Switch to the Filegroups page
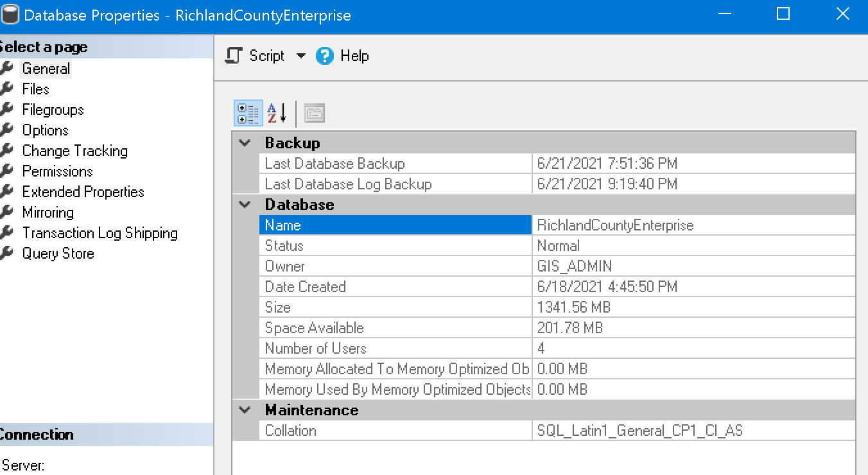This screenshot has height=475, width=868. click(53, 110)
